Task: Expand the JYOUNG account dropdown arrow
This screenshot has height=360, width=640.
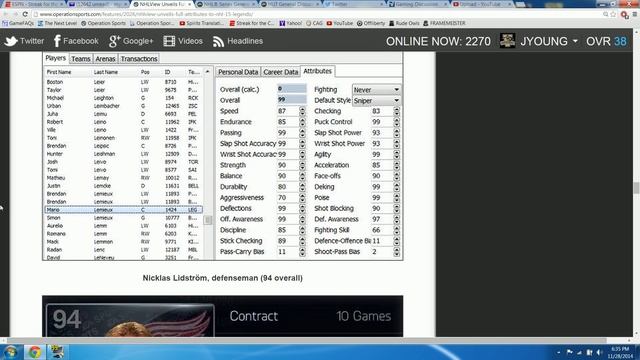Action: pyautogui.click(x=575, y=41)
